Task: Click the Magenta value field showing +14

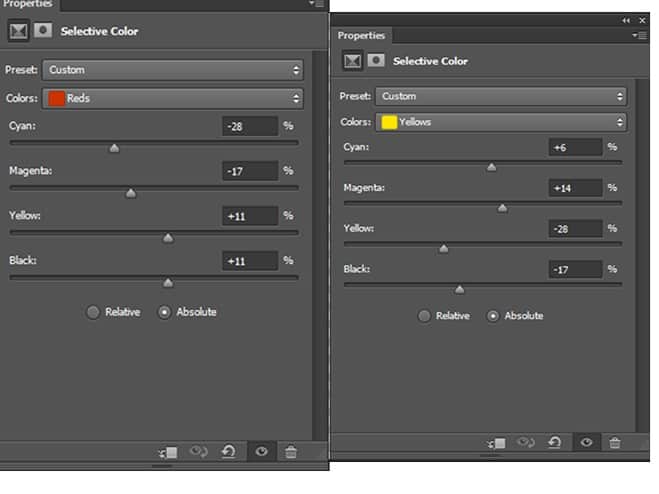Action: (575, 188)
